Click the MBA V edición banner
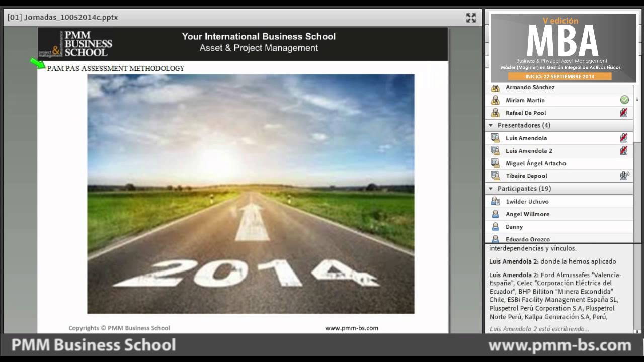 (x=563, y=48)
